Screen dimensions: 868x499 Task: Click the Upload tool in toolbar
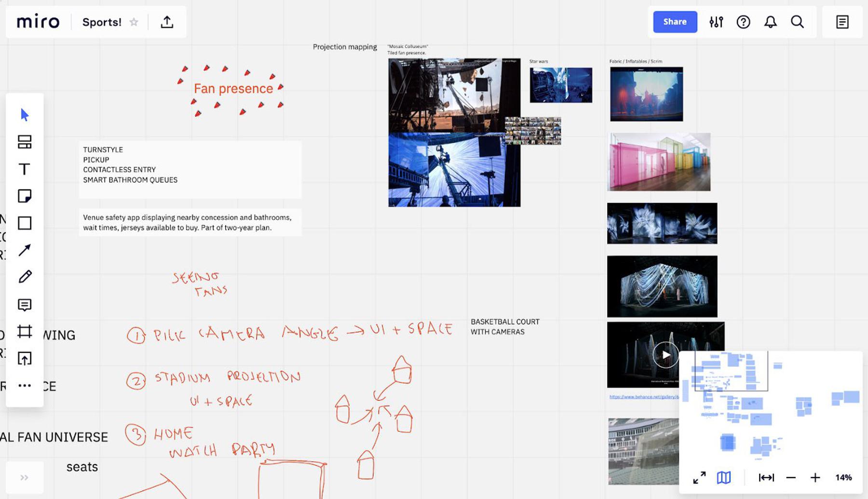tap(25, 359)
